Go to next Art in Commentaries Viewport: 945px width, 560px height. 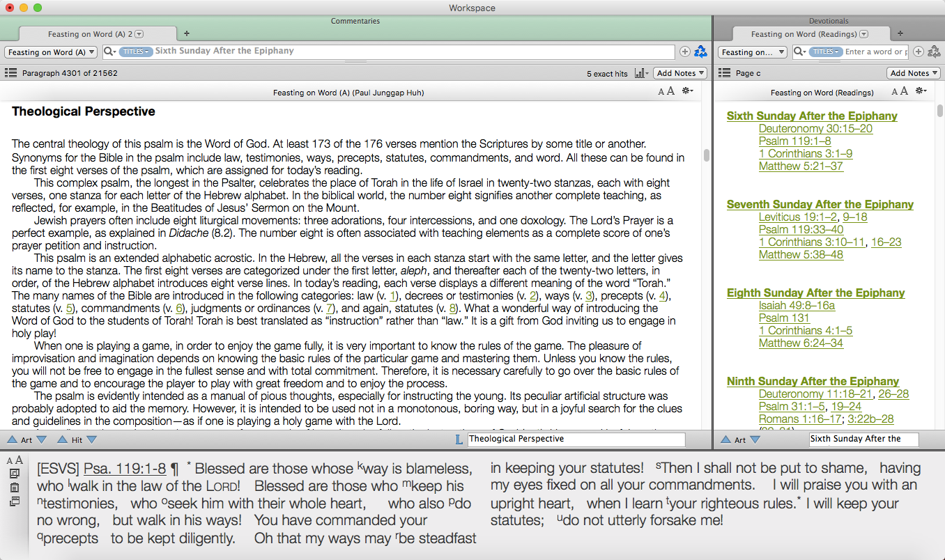pyautogui.click(x=41, y=440)
